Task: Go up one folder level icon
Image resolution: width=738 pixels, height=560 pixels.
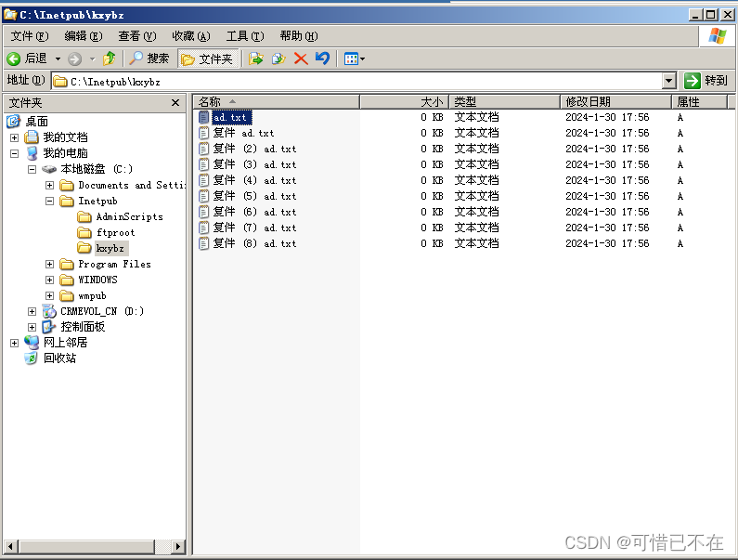Action: 110,59
